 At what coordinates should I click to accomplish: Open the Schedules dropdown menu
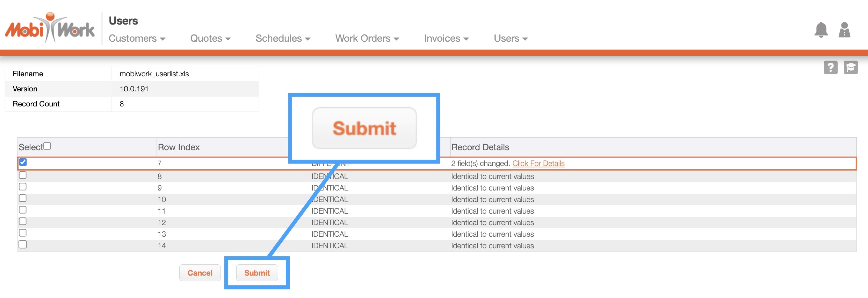pos(283,39)
